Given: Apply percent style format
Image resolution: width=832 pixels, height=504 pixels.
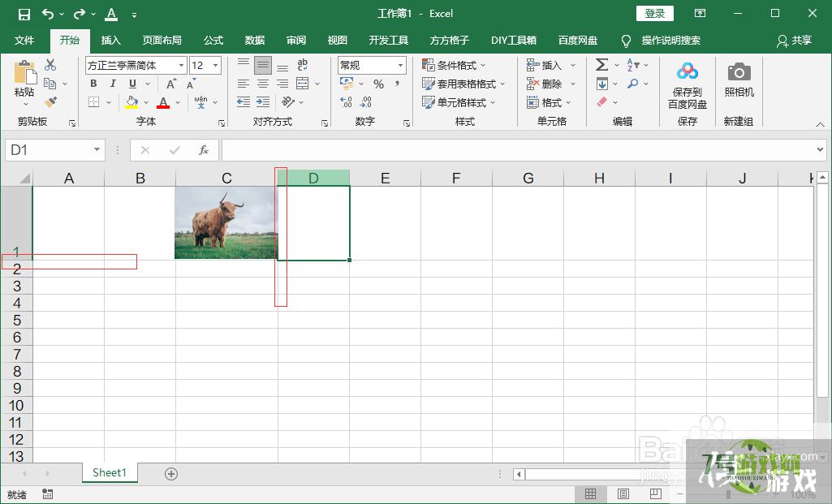Looking at the screenshot, I should 378,84.
